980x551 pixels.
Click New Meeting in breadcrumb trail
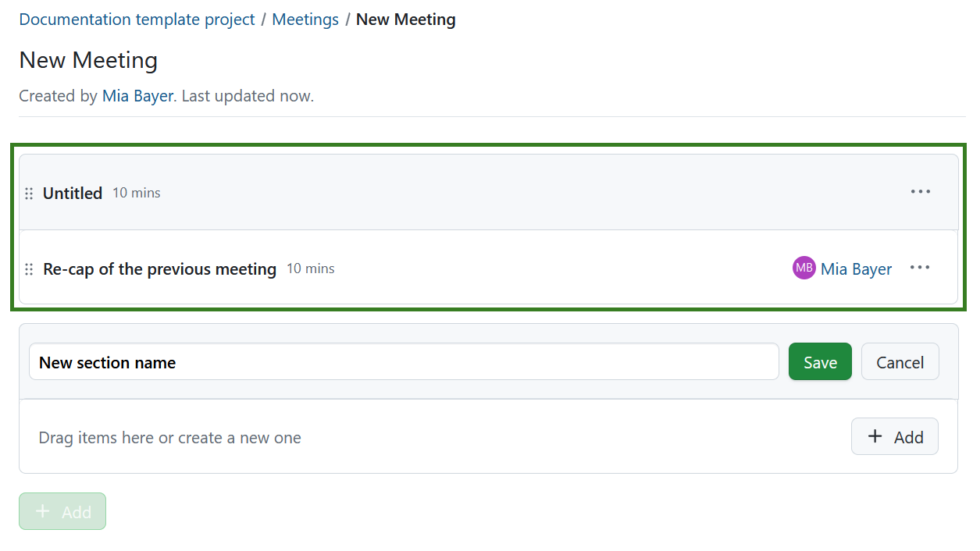405,20
